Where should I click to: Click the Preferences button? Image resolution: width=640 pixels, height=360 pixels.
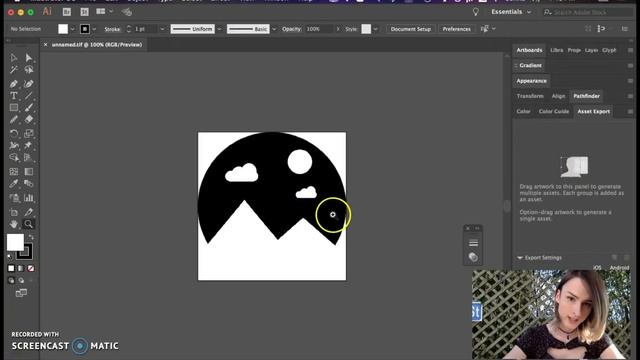[x=456, y=29]
